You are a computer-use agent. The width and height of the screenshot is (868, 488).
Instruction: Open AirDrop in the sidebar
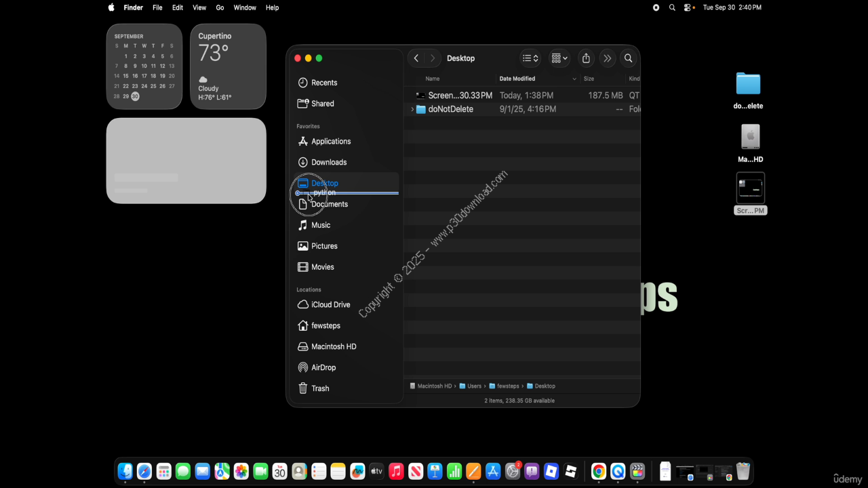point(323,367)
